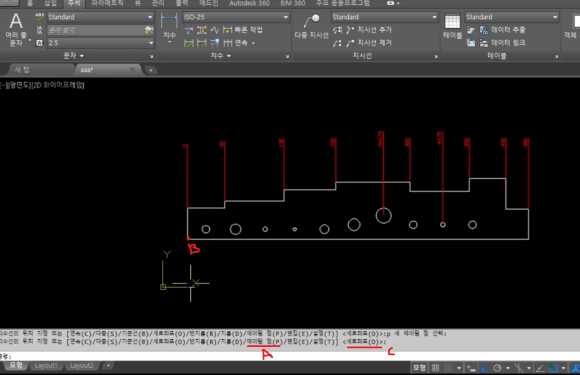The width and height of the screenshot is (580, 375).
Task: Click Data Extraction (데이터 추출)
Action: coord(502,30)
